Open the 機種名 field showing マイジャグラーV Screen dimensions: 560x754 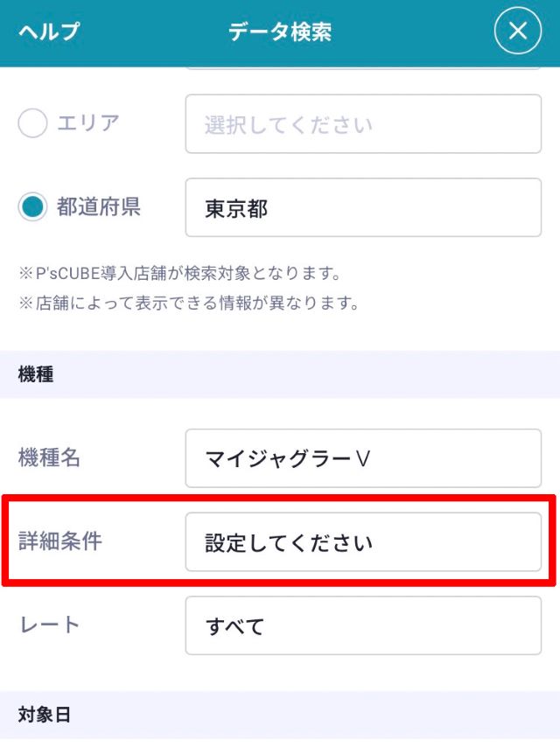363,458
